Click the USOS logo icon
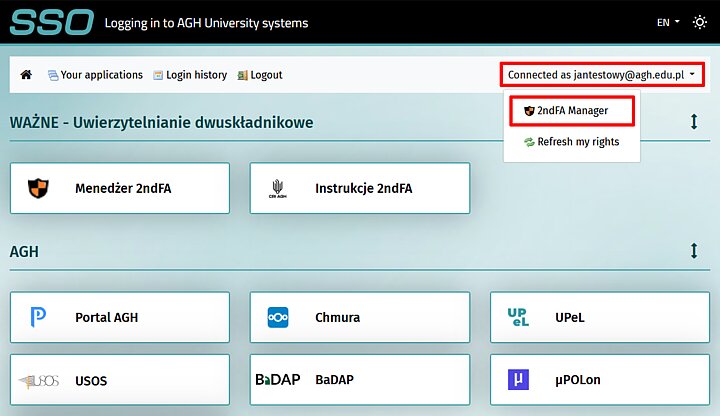 coord(38,381)
